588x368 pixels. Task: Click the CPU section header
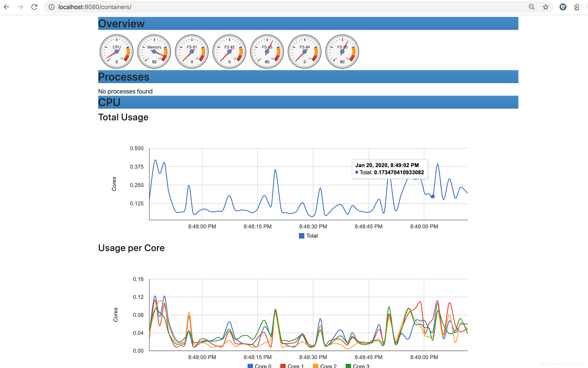tap(308, 102)
